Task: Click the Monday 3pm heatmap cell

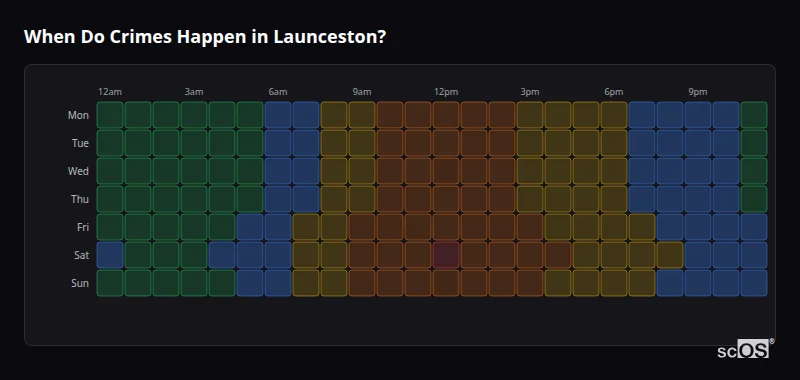Action: click(x=530, y=115)
